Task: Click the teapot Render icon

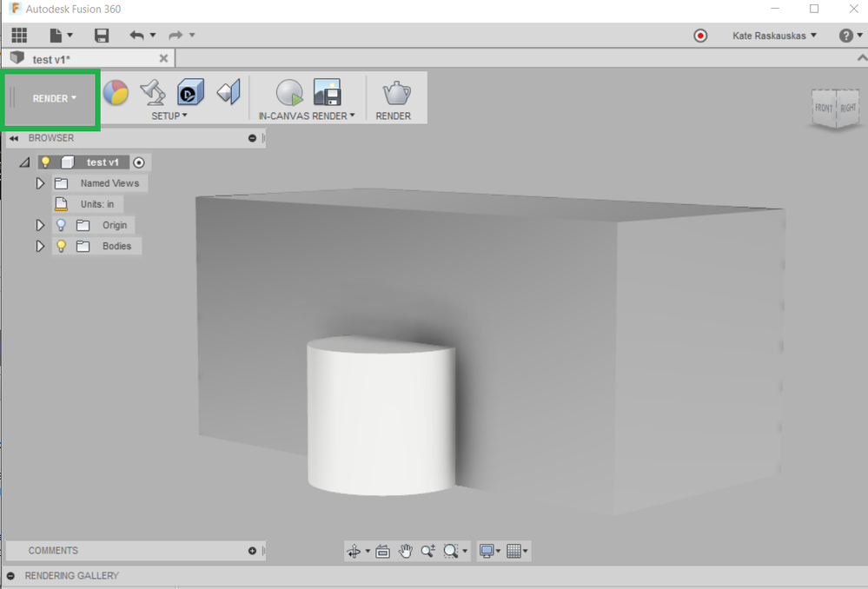Action: click(x=395, y=93)
